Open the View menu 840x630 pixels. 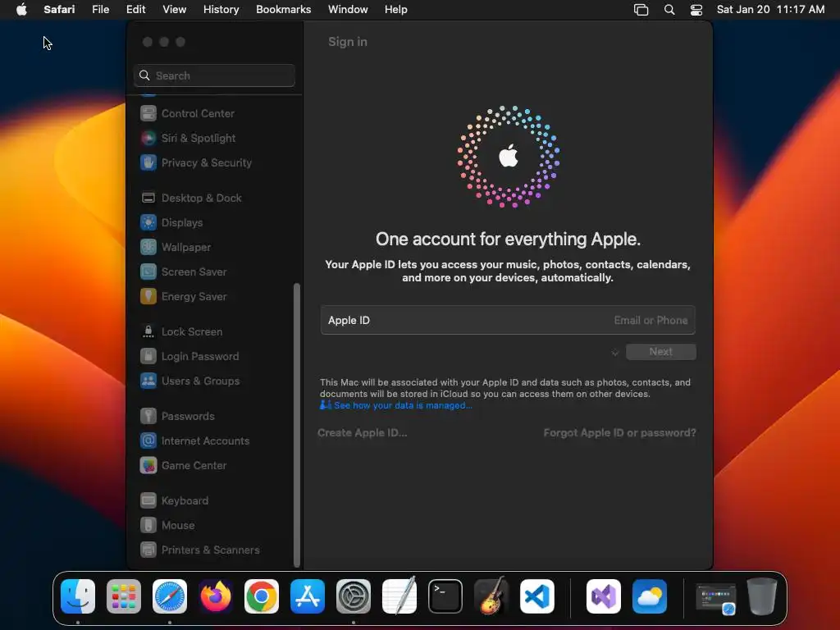pos(174,9)
